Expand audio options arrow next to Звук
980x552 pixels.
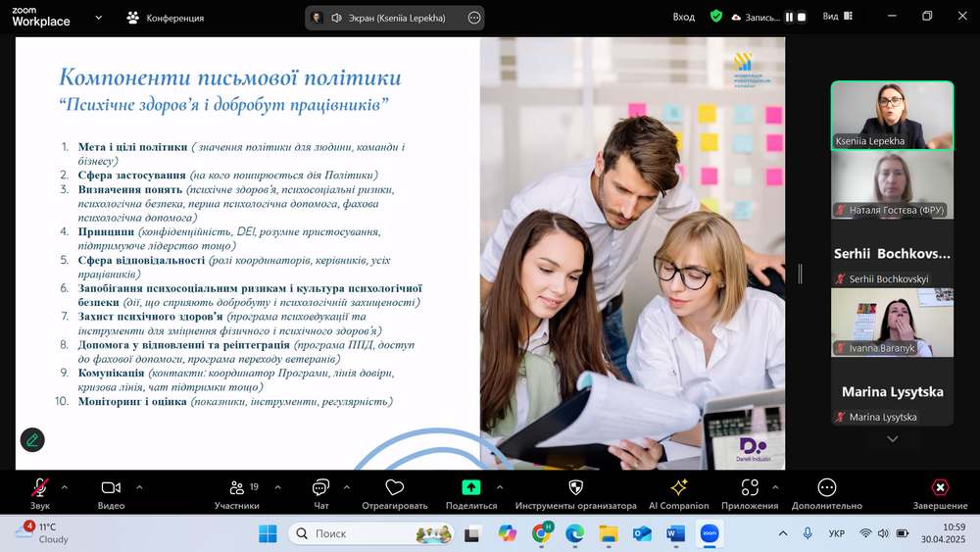(x=65, y=486)
